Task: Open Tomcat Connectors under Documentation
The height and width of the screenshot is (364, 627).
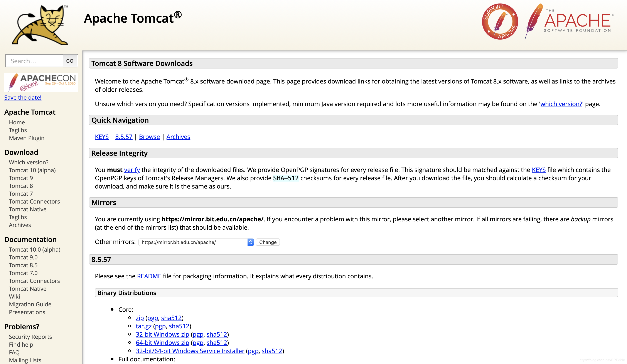Action: [x=34, y=281]
